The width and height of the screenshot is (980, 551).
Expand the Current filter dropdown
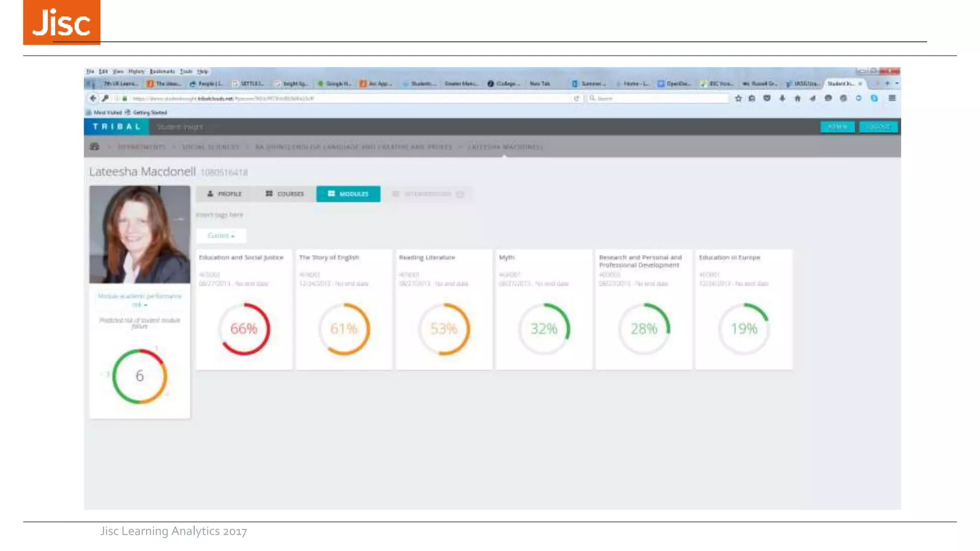click(221, 235)
